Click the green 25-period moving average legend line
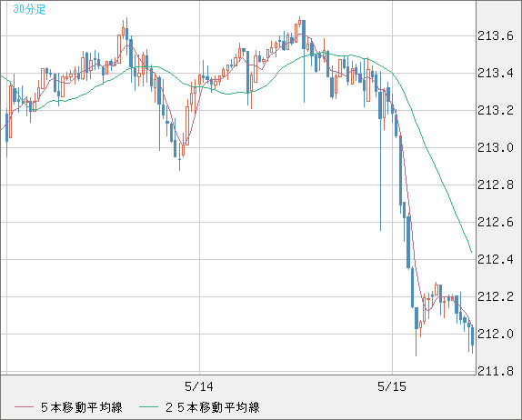 click(x=148, y=407)
